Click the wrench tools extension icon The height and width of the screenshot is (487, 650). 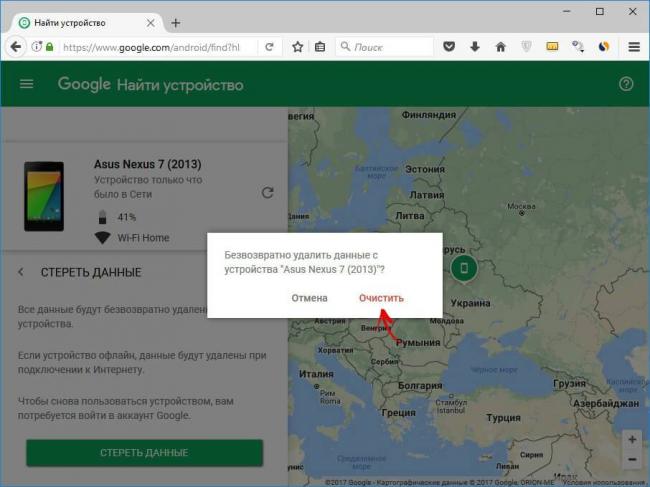578,46
